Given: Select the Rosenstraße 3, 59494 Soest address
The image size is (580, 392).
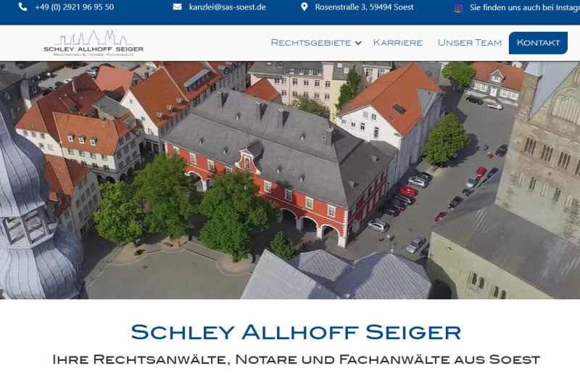Looking at the screenshot, I should click(x=364, y=7).
